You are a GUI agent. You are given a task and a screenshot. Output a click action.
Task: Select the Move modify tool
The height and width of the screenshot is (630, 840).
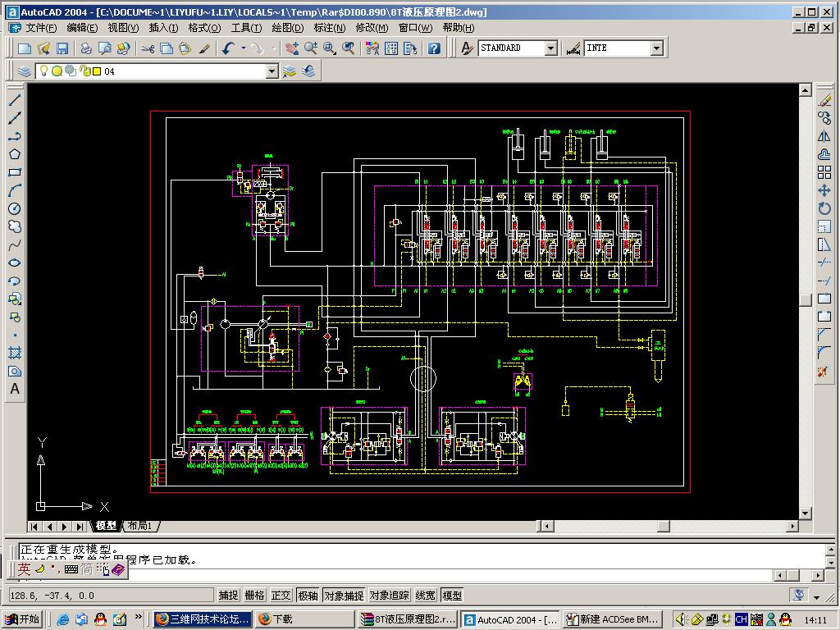[824, 190]
